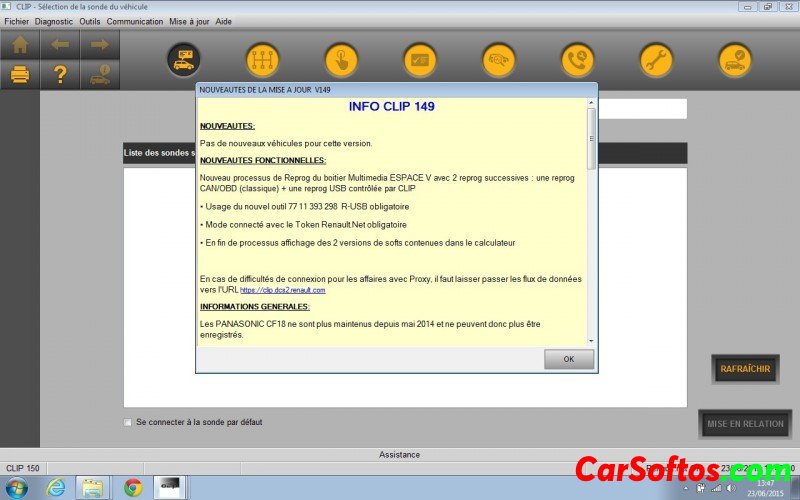Open Google Chrome from the taskbar
The height and width of the screenshot is (500, 800).
(132, 487)
